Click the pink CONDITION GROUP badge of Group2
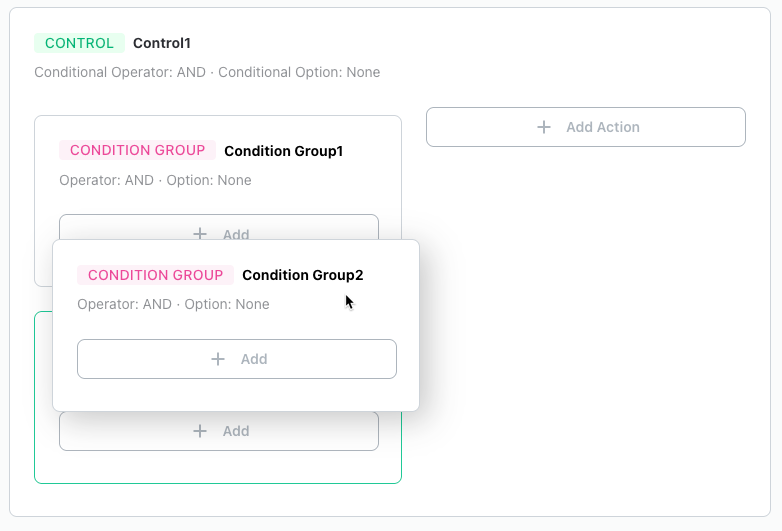Screen dimensions: 782x531 tap(156, 275)
